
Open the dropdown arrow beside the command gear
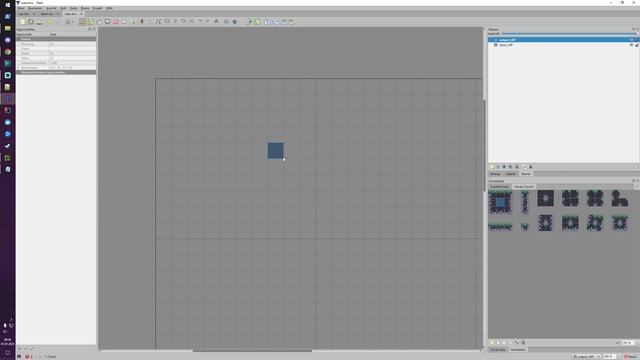click(x=73, y=22)
